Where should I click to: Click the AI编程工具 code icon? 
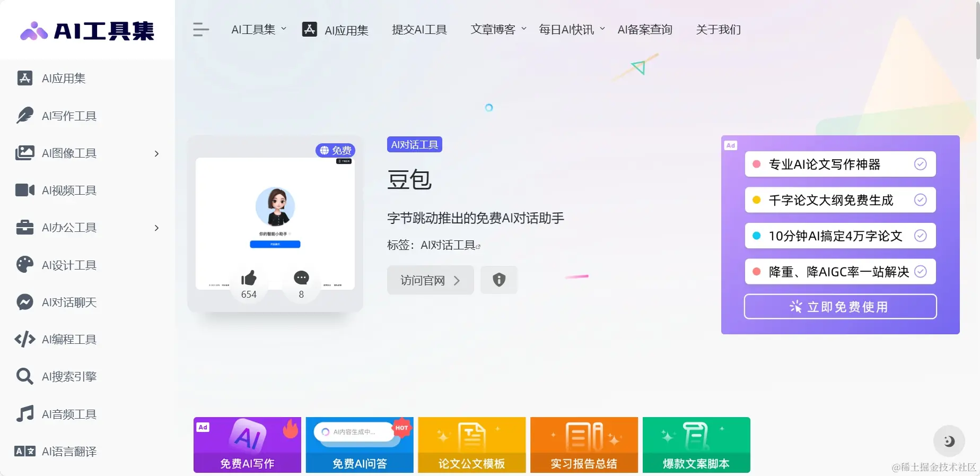[x=24, y=339]
